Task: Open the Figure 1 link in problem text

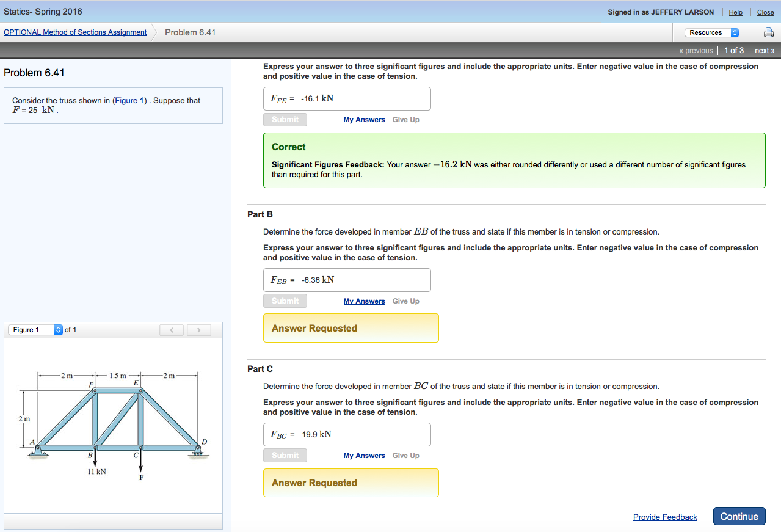Action: [x=129, y=100]
